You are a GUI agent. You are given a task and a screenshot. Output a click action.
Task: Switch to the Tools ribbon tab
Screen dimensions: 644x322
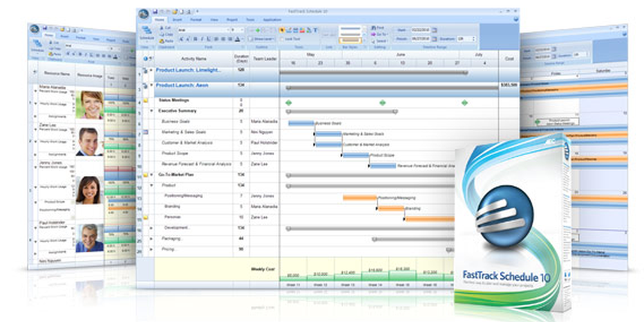coord(250,20)
